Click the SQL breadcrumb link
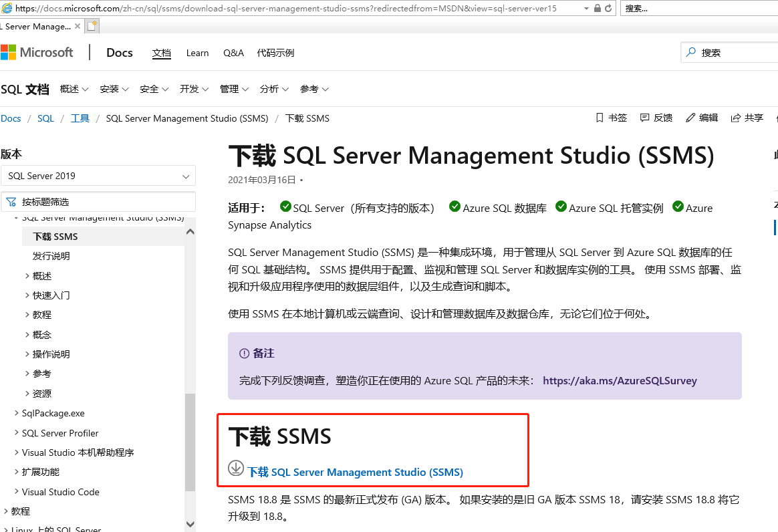778x532 pixels. click(45, 118)
